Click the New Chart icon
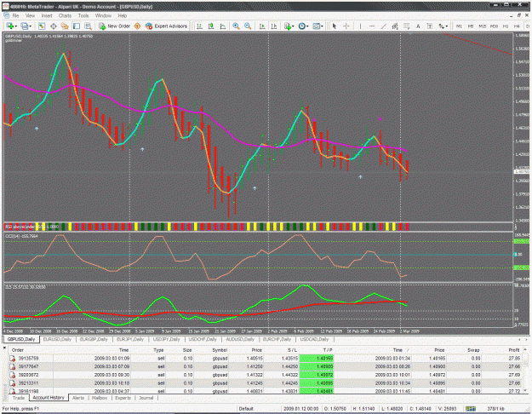 click(9, 26)
